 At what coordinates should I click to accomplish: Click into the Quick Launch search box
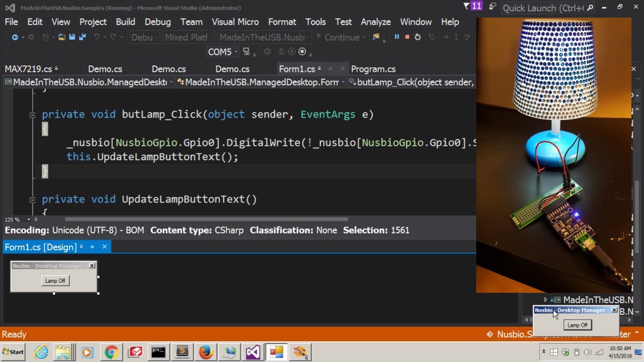click(x=543, y=8)
